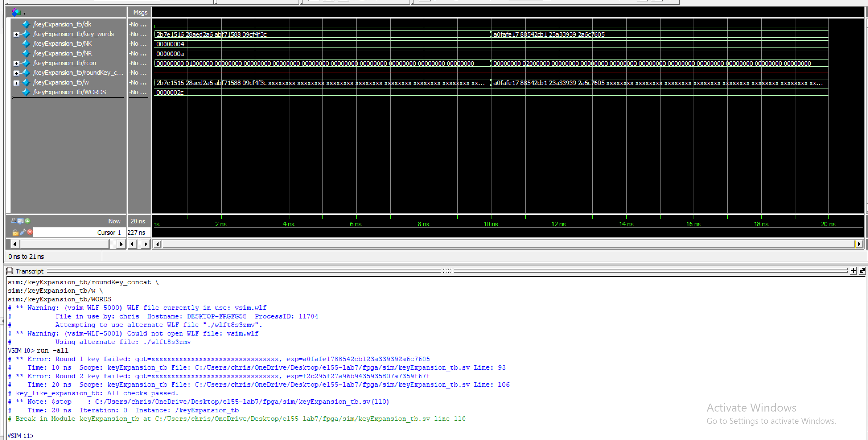
Task: Click the delete cursor red minus icon
Action: point(30,232)
